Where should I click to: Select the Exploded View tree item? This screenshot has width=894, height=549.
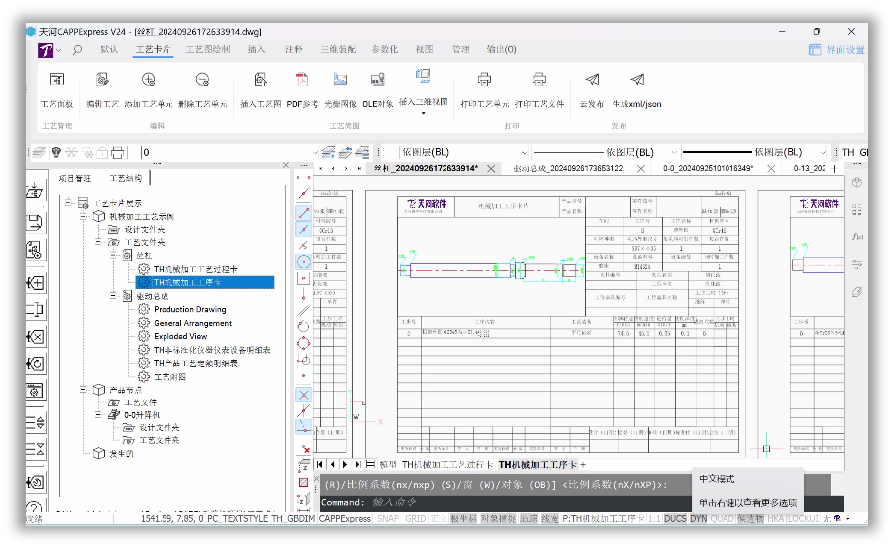[x=180, y=336]
